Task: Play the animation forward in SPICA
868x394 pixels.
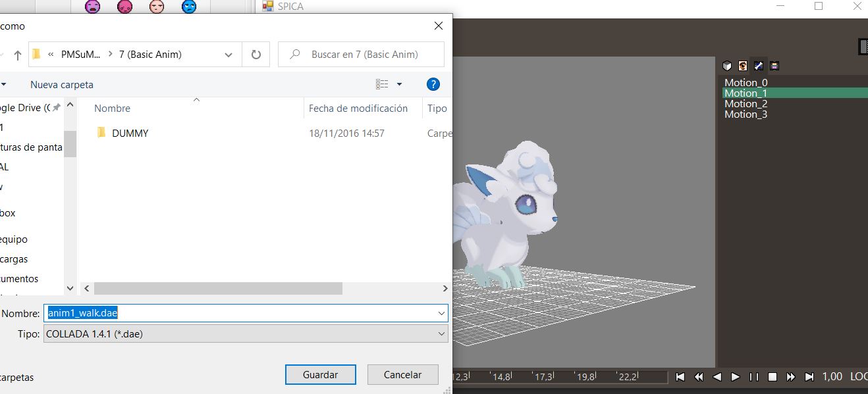Action: click(736, 377)
